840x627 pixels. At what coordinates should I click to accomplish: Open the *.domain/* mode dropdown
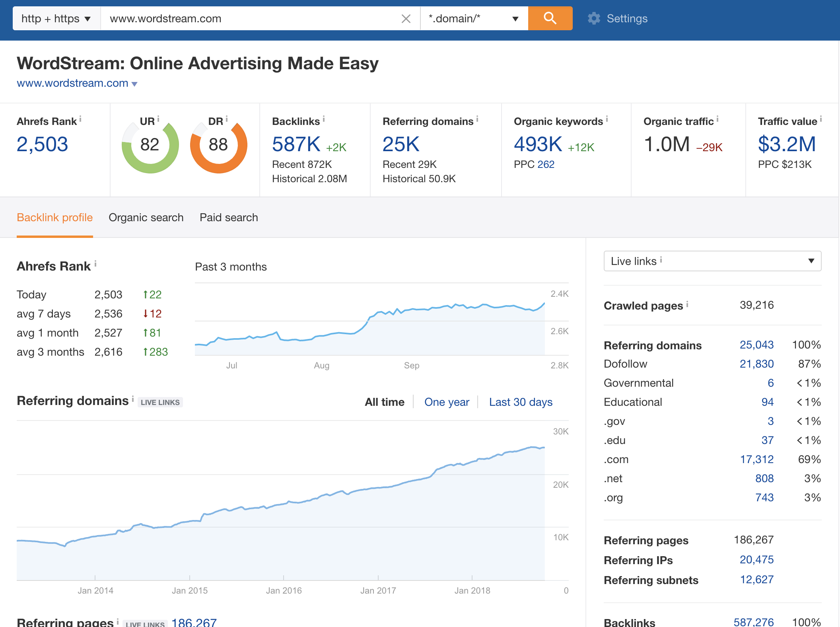tap(474, 18)
